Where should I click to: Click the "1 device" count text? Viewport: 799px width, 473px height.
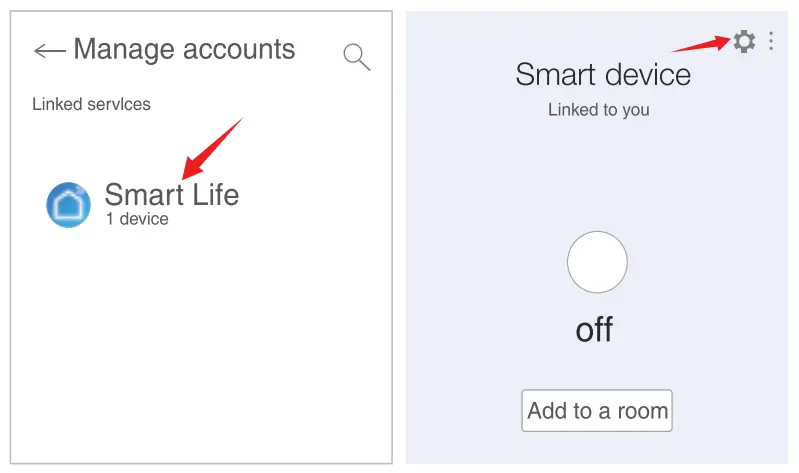137,219
